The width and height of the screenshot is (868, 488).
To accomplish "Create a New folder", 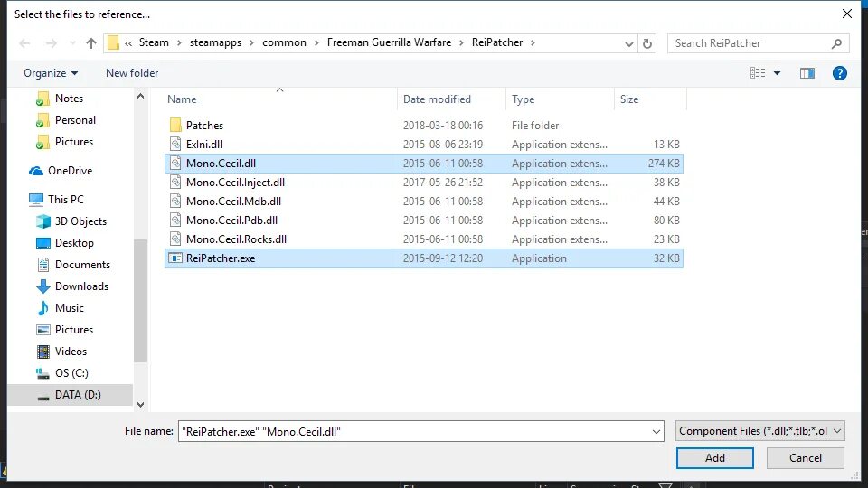I will pyautogui.click(x=132, y=73).
